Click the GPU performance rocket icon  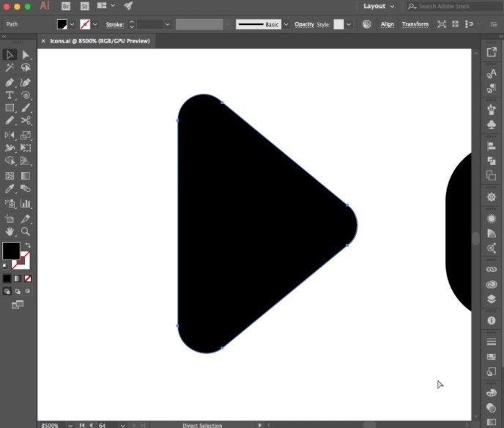tap(128, 6)
